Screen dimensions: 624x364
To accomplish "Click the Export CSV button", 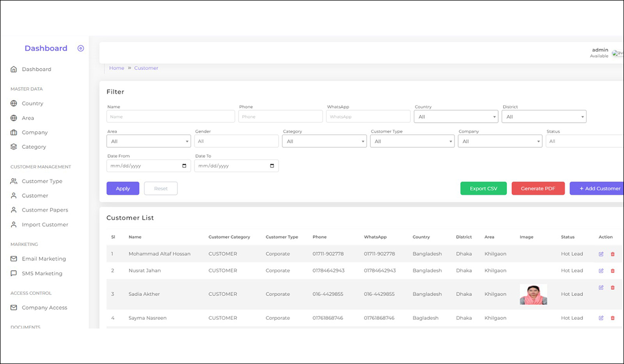I will 483,188.
